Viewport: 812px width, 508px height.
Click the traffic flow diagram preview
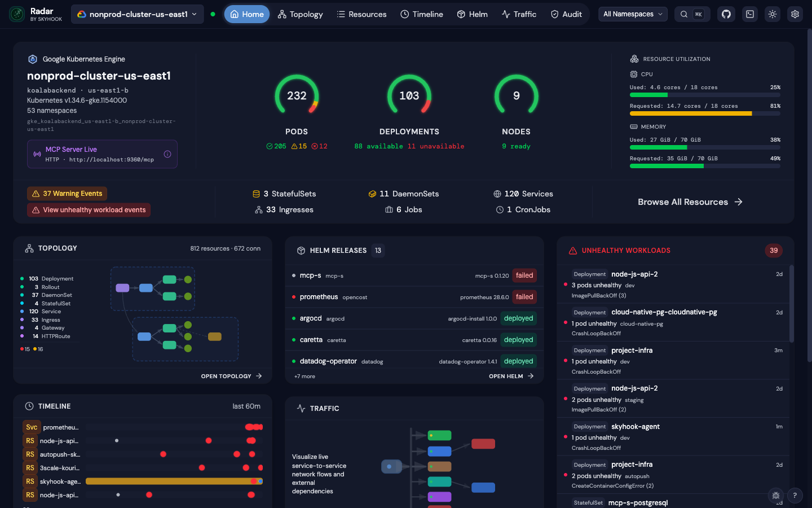coord(439,466)
